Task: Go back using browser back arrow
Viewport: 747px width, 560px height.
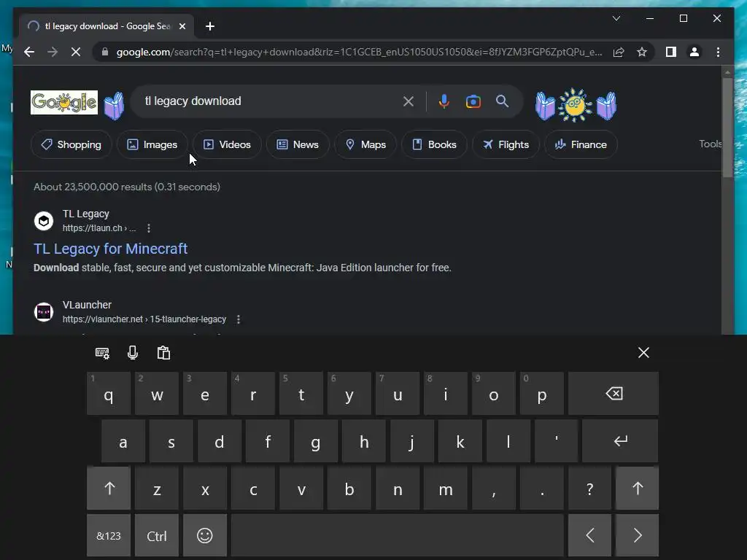Action: coord(29,52)
